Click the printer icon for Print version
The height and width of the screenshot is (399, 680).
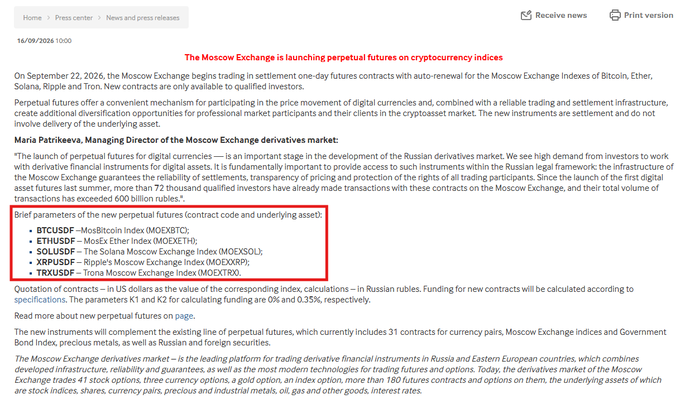(615, 15)
